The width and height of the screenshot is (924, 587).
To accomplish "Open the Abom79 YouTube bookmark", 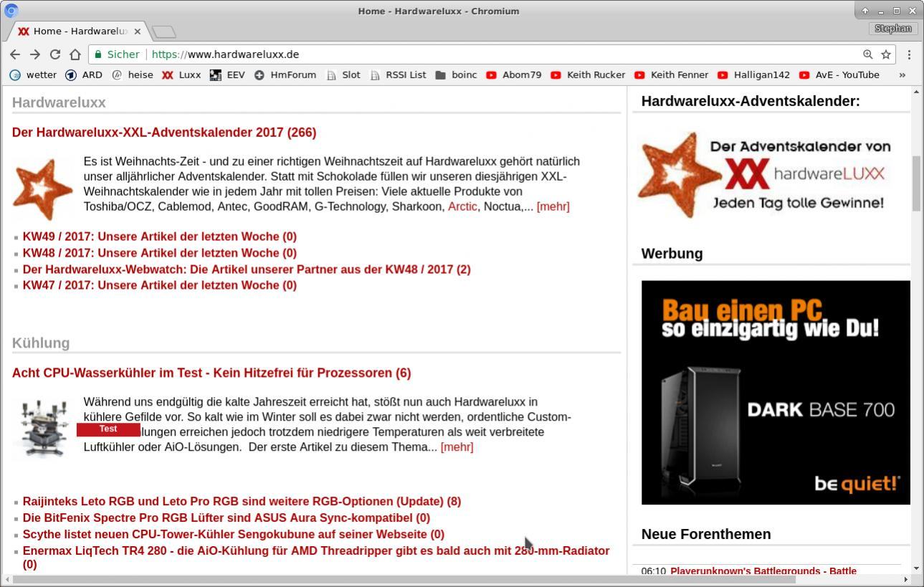I will [514, 75].
